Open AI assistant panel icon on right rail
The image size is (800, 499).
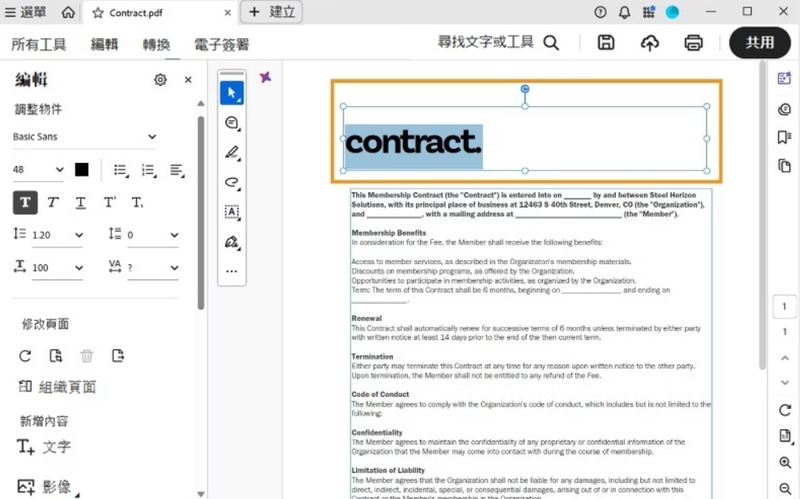784,78
